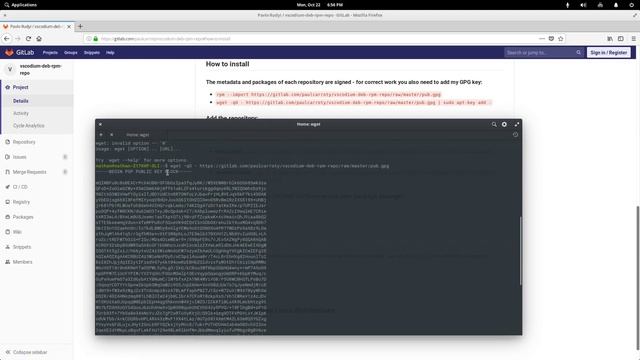Open Repository in GitLab sidebar
Image resolution: width=640 pixels, height=360 pixels.
[x=24, y=142]
